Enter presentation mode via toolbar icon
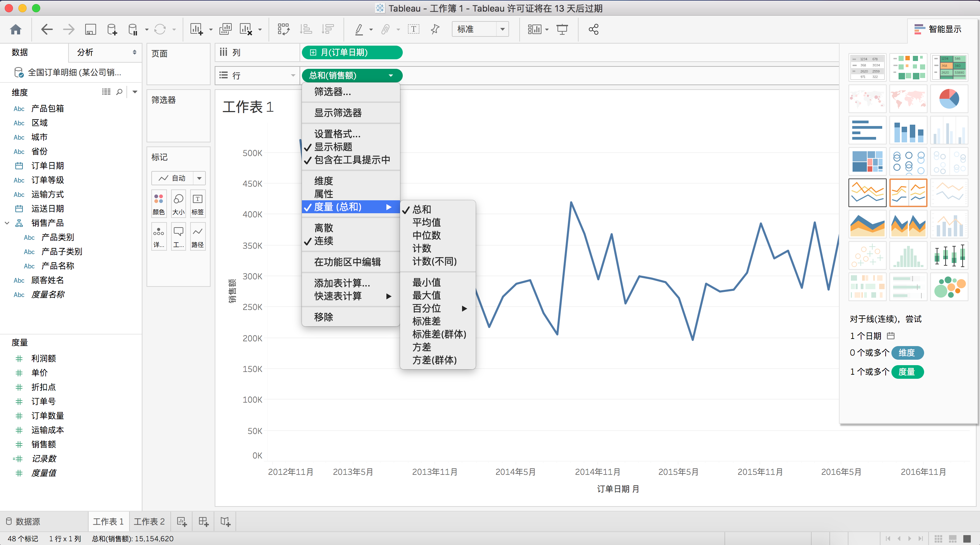 tap(562, 29)
